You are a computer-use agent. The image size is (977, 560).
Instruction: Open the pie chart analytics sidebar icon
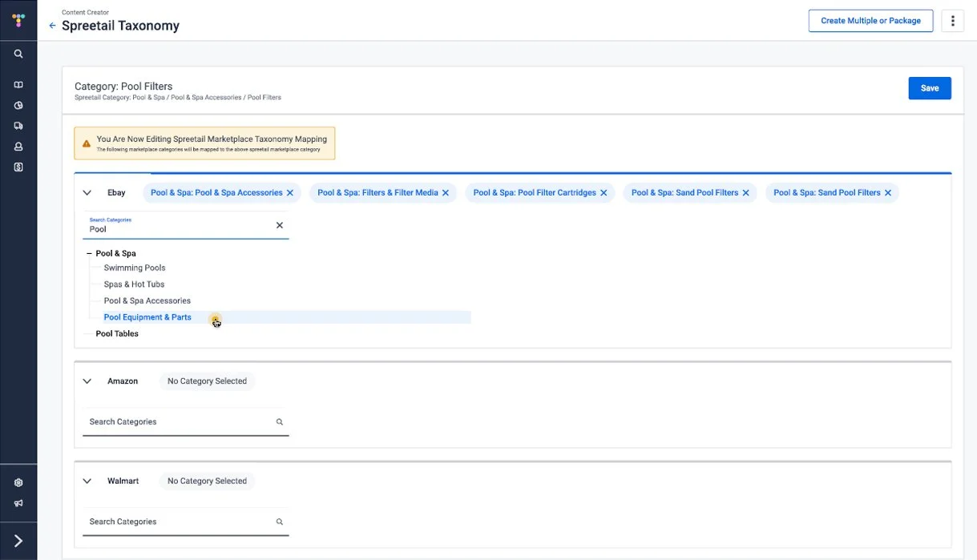pos(18,105)
